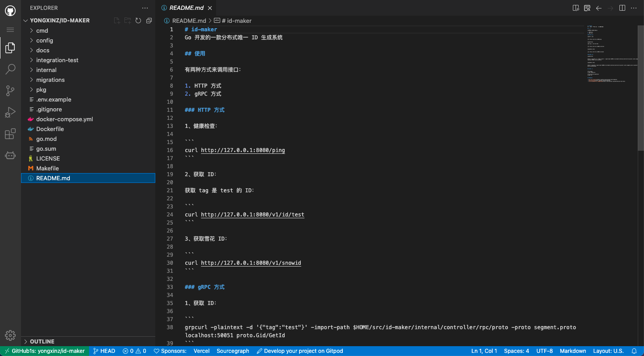
Task: Expand the cmd folder
Action: tap(42, 30)
